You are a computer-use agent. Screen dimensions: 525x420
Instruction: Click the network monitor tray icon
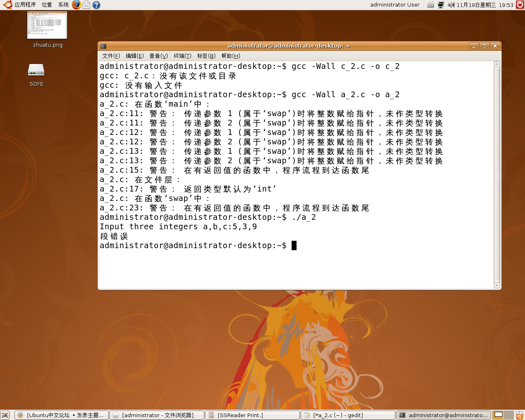pyautogui.click(x=441, y=5)
